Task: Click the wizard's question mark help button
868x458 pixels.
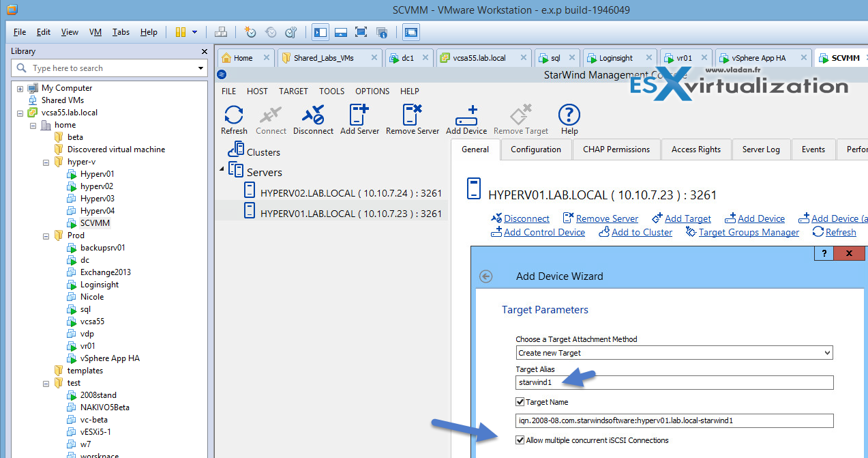Action: [824, 253]
